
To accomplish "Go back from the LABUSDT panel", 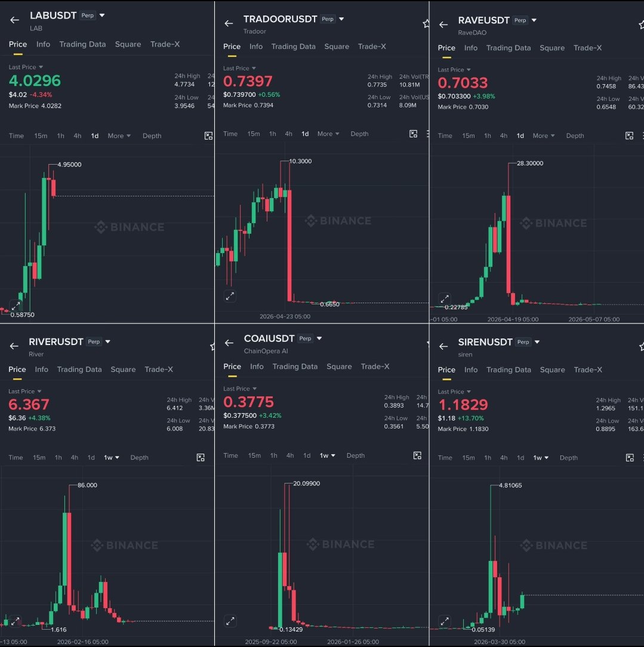I will pyautogui.click(x=15, y=20).
